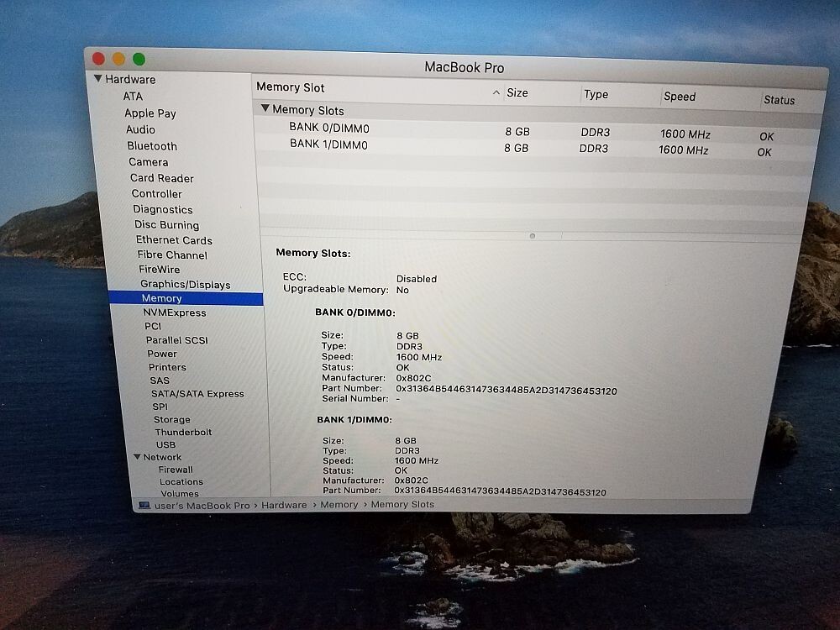Select the highlighted Memory entry
The image size is (840, 630).
pos(186,298)
